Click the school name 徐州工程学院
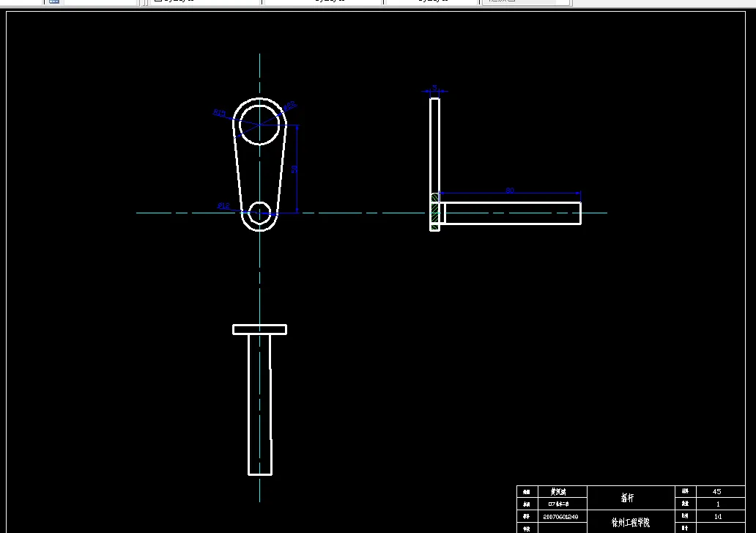Image resolution: width=756 pixels, height=533 pixels. click(x=630, y=522)
